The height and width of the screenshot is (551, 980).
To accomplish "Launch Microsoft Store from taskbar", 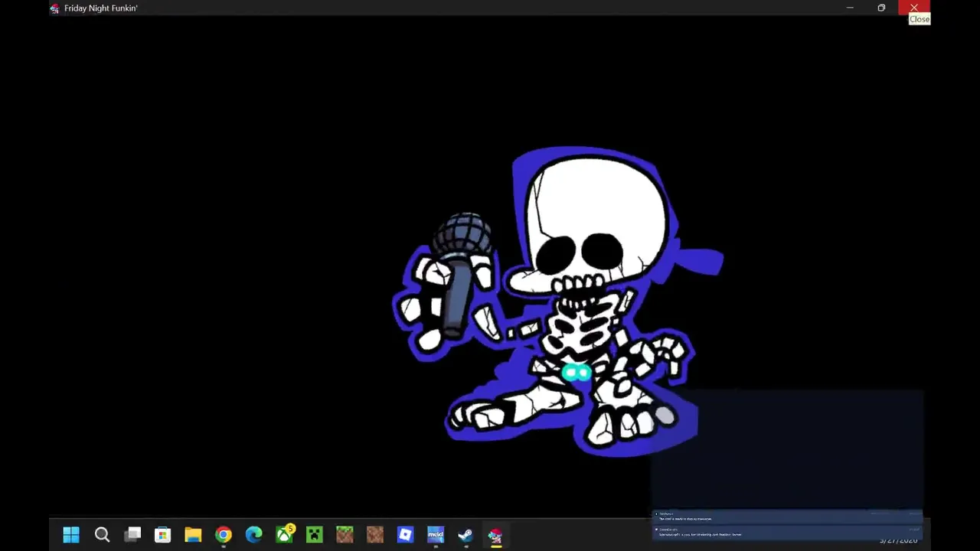I will [x=162, y=535].
